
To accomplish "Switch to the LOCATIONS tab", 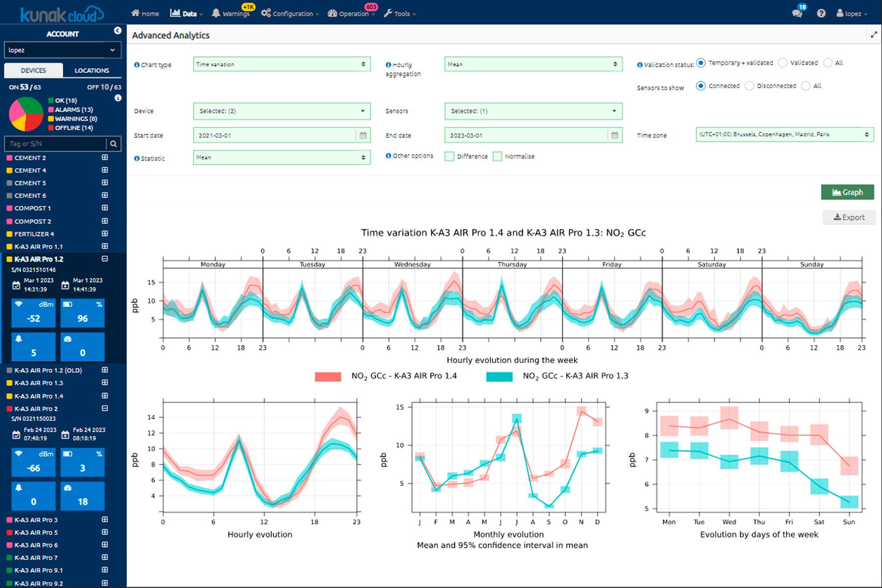I will [92, 71].
